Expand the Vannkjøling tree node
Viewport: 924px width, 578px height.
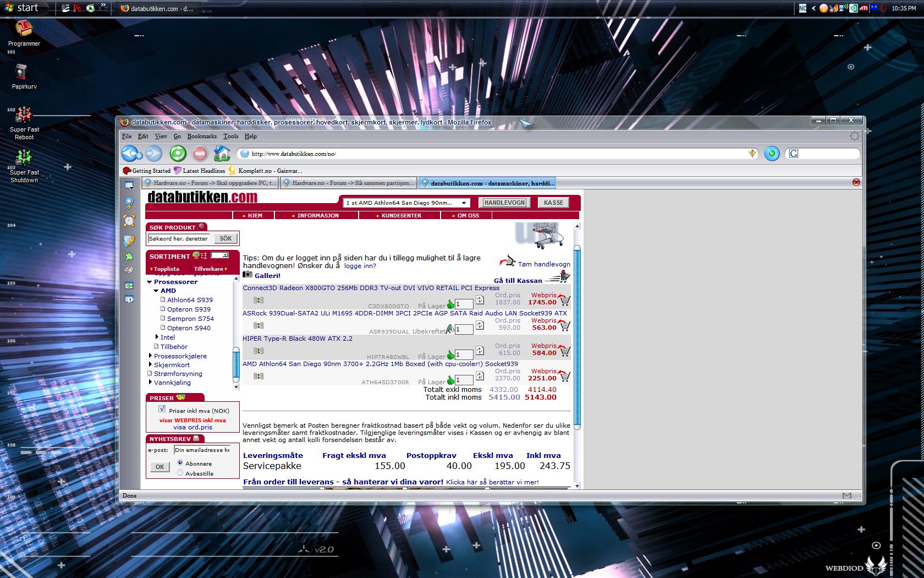click(x=150, y=382)
